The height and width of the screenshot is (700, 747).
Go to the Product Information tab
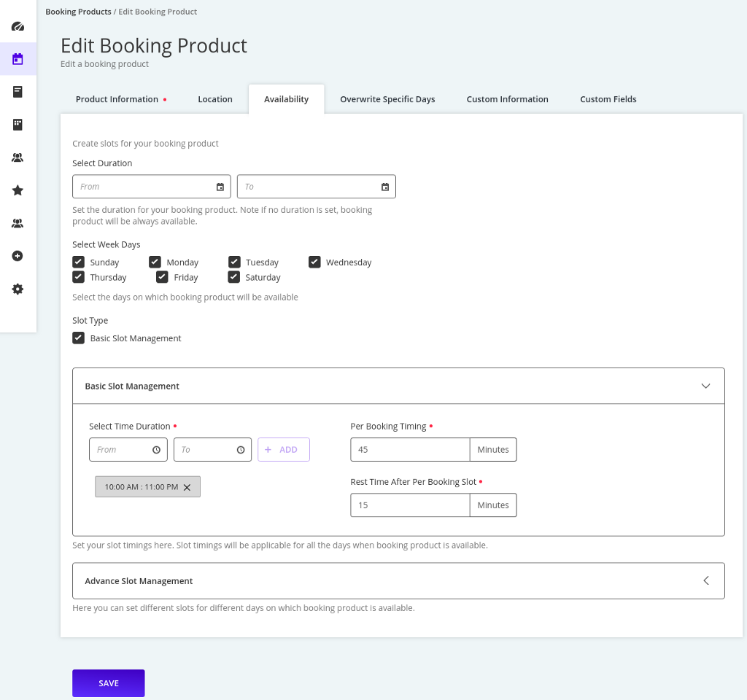coord(117,99)
